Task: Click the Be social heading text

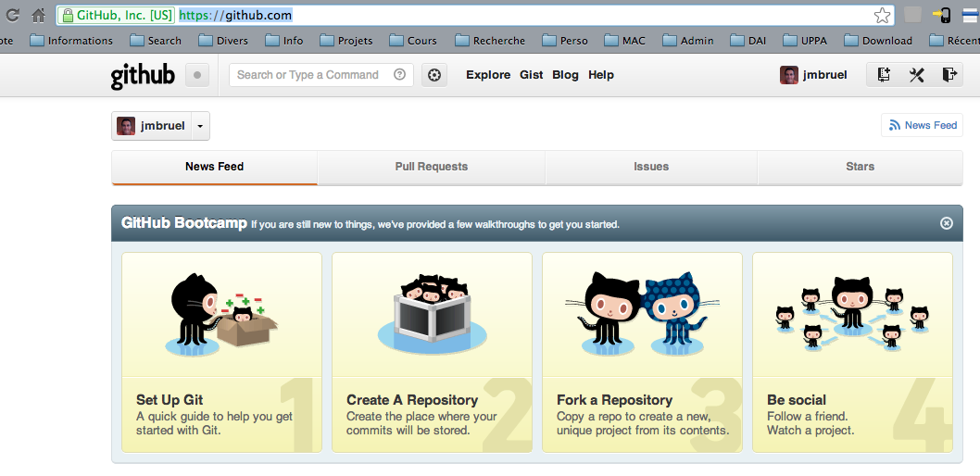Action: coord(797,400)
